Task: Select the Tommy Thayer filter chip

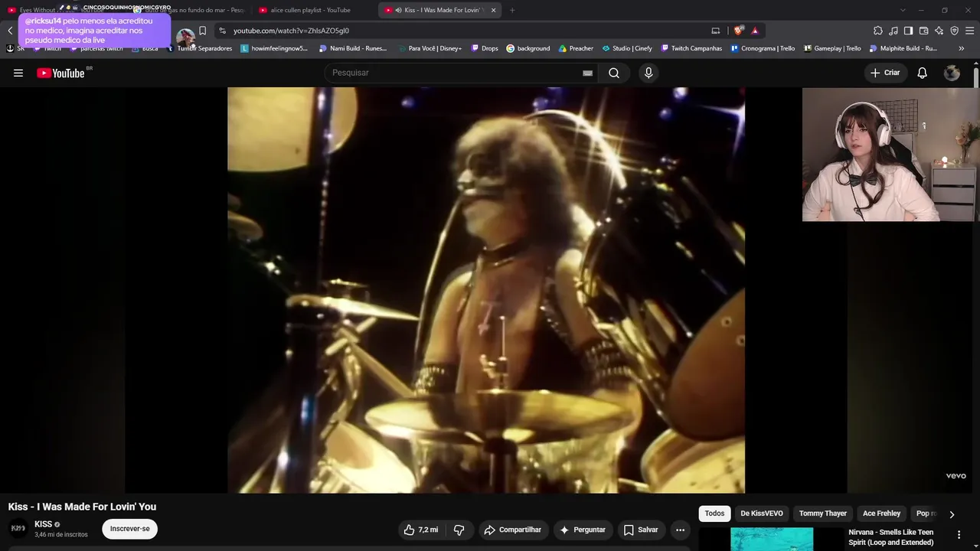Action: [823, 514]
